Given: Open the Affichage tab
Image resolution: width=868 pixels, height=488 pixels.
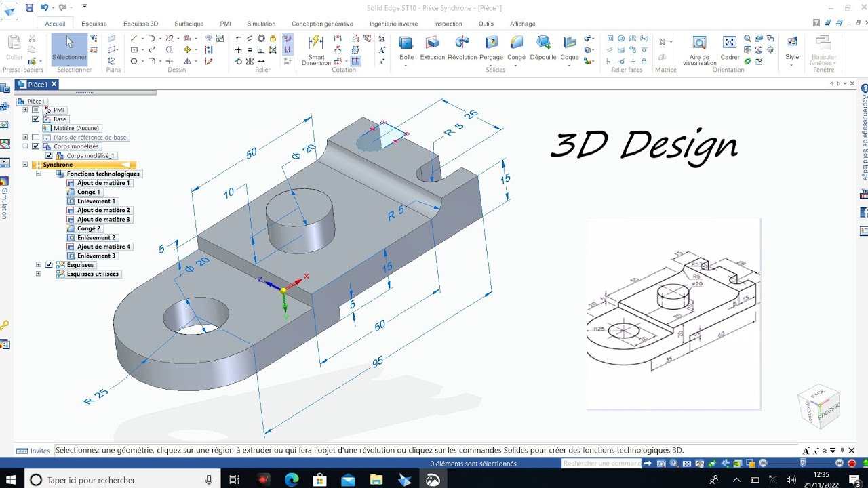Looking at the screenshot, I should [x=523, y=24].
